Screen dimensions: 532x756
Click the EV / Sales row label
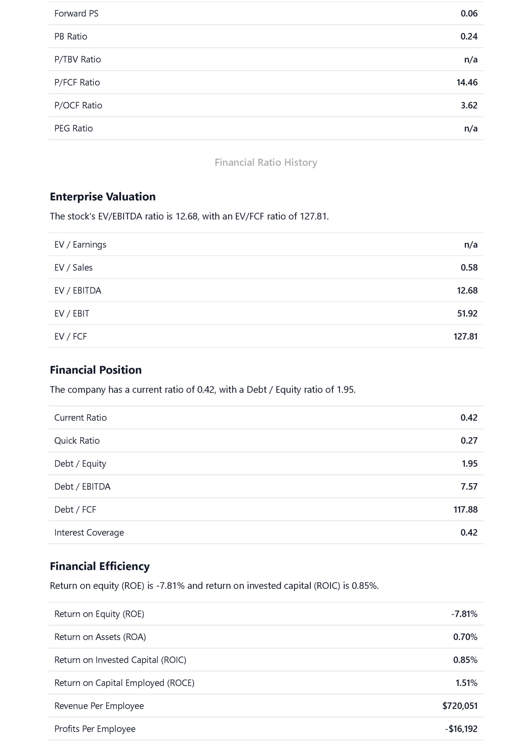pos(73,268)
